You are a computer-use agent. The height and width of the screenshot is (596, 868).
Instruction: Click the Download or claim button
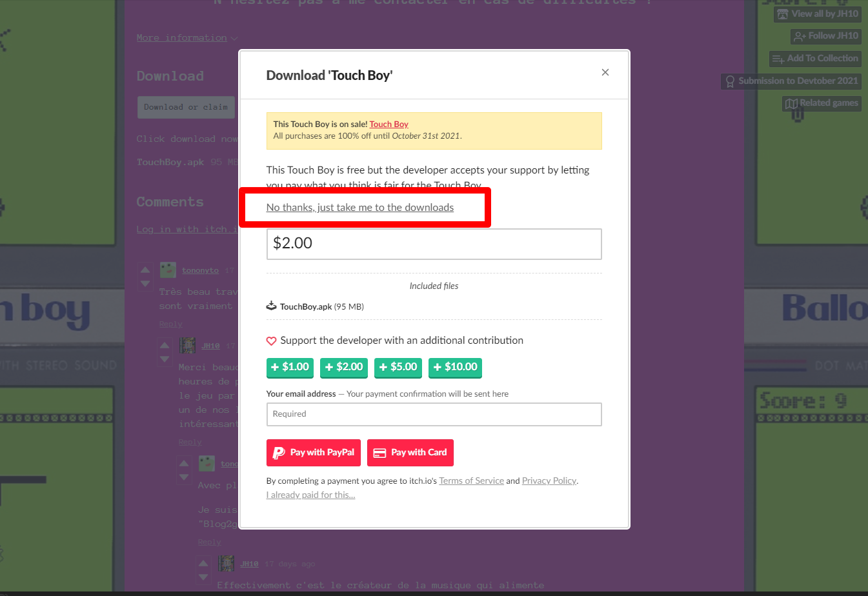tap(186, 107)
